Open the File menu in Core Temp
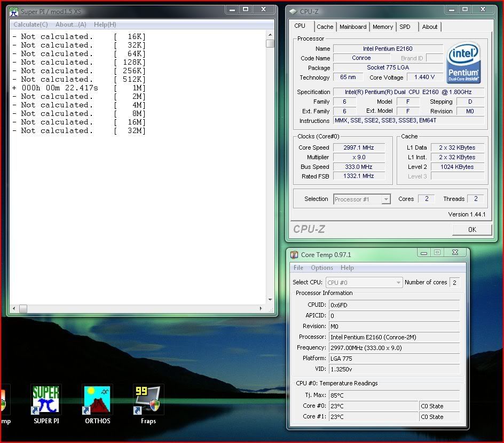The height and width of the screenshot is (443, 504). point(298,268)
